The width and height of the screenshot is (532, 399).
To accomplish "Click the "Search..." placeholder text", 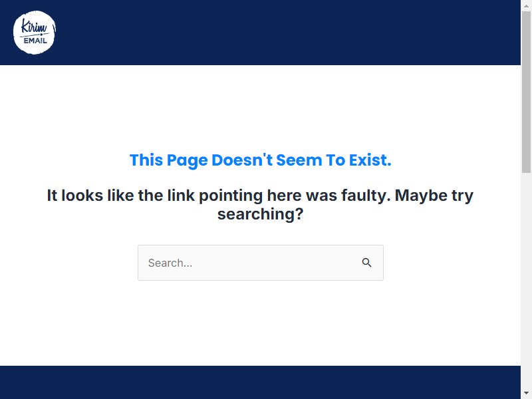I will click(x=170, y=263).
